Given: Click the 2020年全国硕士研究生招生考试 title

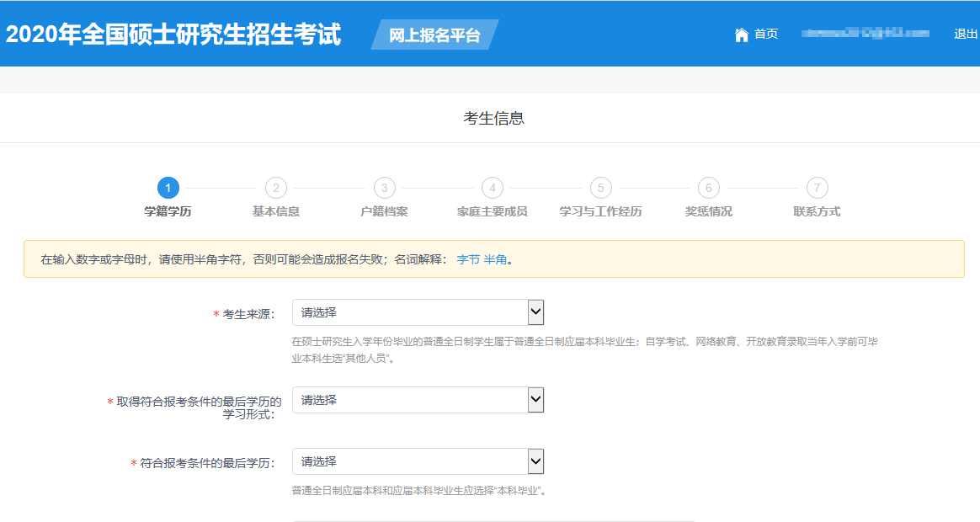Looking at the screenshot, I should tap(173, 35).
